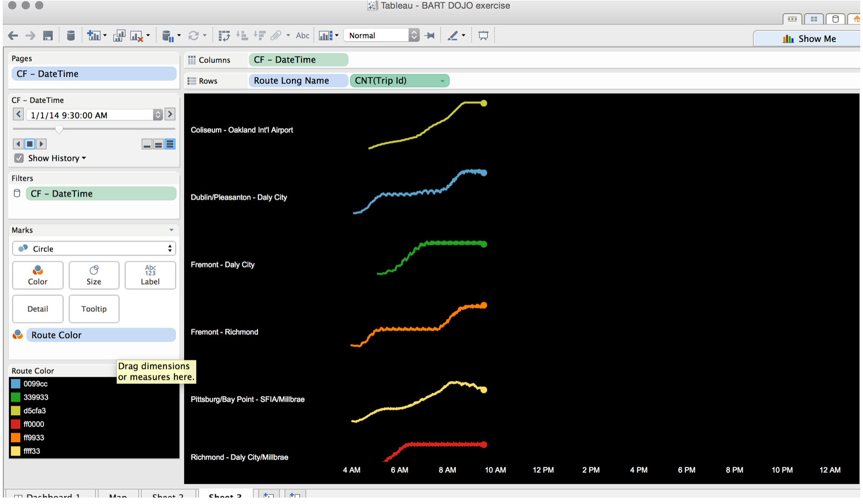The image size is (863, 504).
Task: Open the CNT(Trip Id) pill dropdown arrow
Action: click(442, 81)
